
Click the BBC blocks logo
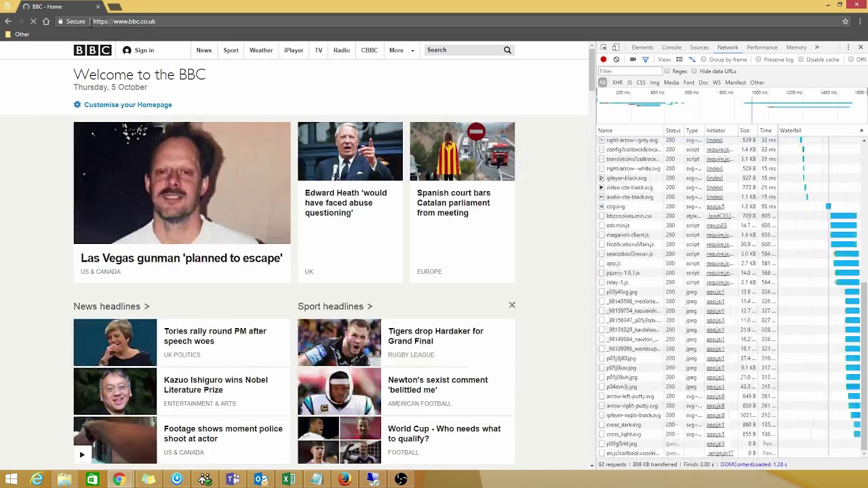tap(92, 50)
